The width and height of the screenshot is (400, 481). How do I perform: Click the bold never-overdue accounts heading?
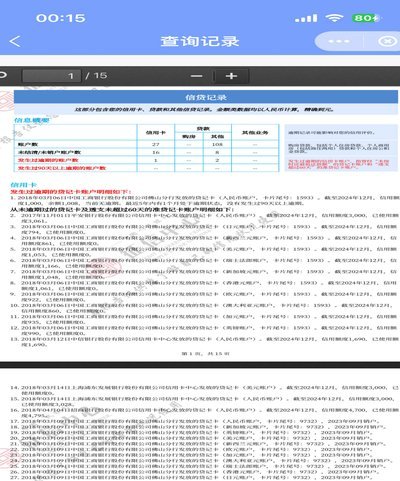point(122,209)
